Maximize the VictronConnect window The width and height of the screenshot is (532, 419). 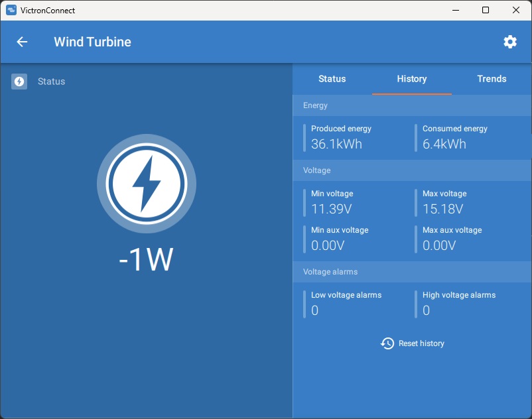486,10
